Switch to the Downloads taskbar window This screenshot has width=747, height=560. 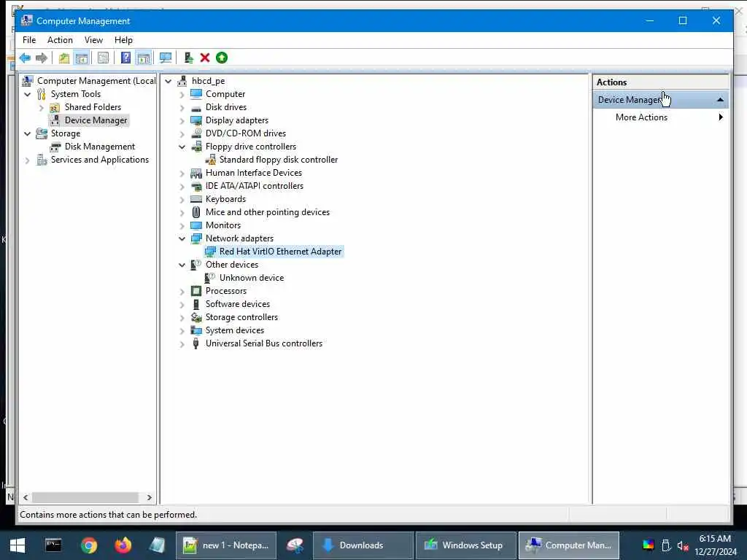coord(363,545)
